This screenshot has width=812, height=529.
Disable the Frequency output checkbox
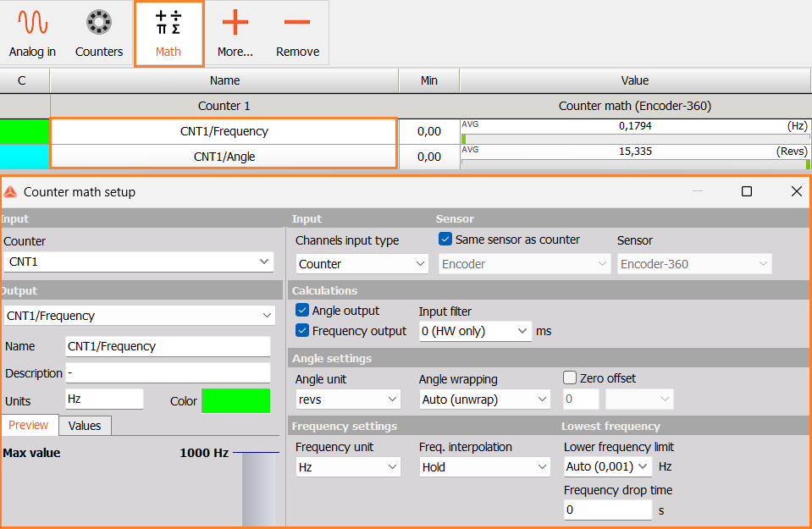[x=302, y=330]
